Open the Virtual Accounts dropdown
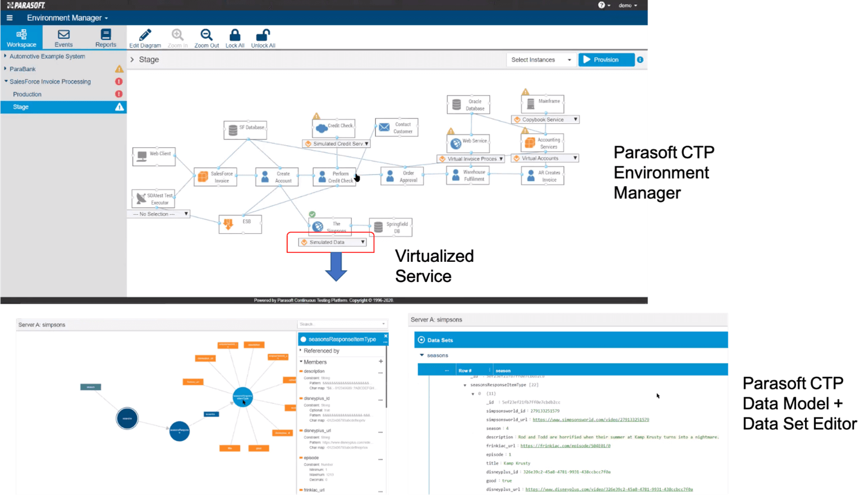 pos(545,158)
